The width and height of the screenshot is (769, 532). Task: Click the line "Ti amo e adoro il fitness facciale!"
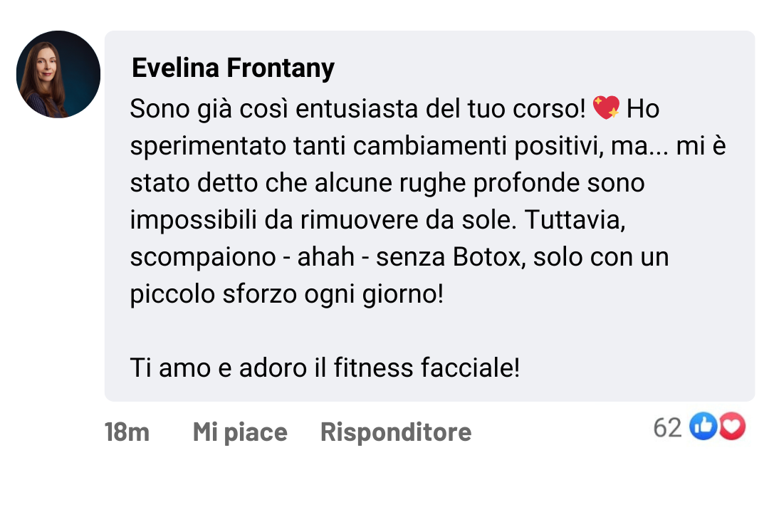pyautogui.click(x=325, y=367)
